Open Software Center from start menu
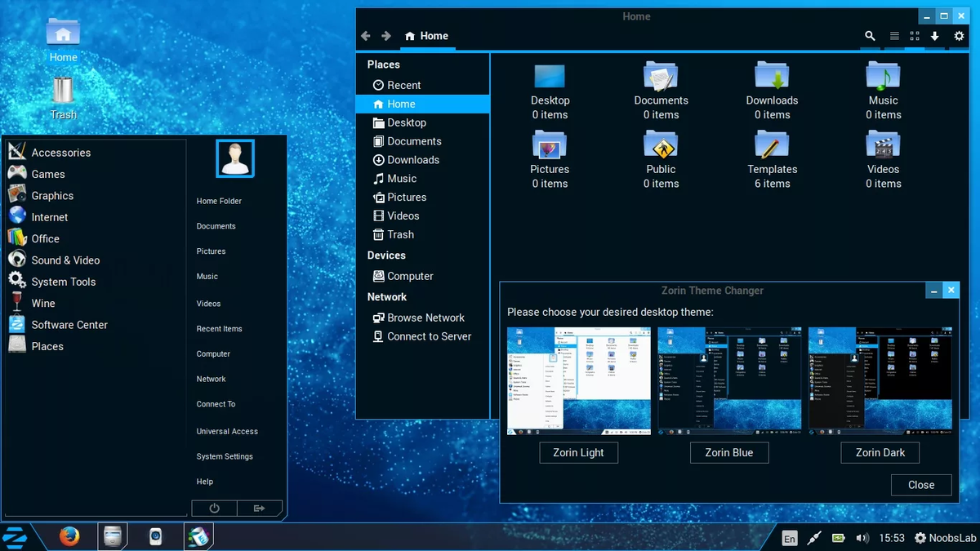Screen dimensions: 980x551 point(96,325)
